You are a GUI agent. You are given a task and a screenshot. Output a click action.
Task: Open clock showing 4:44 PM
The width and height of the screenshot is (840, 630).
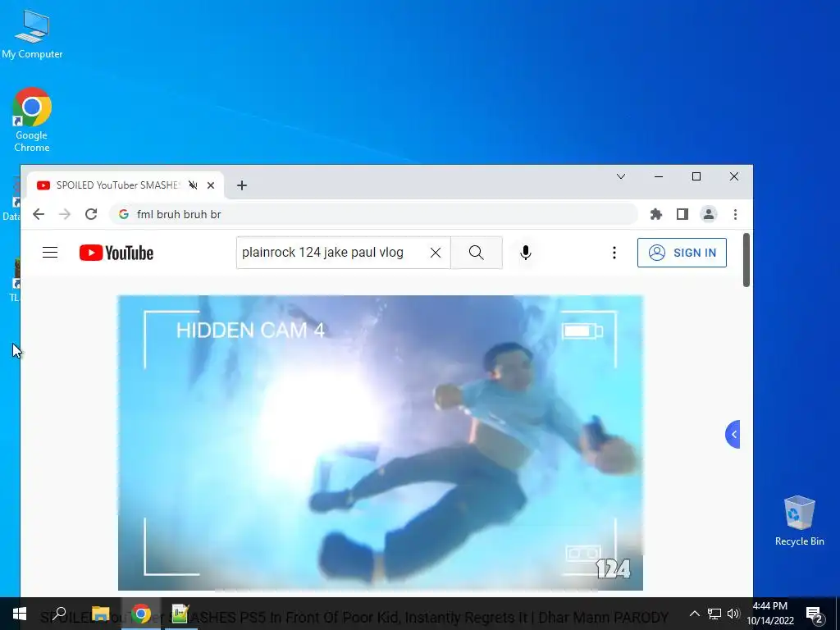coord(770,614)
